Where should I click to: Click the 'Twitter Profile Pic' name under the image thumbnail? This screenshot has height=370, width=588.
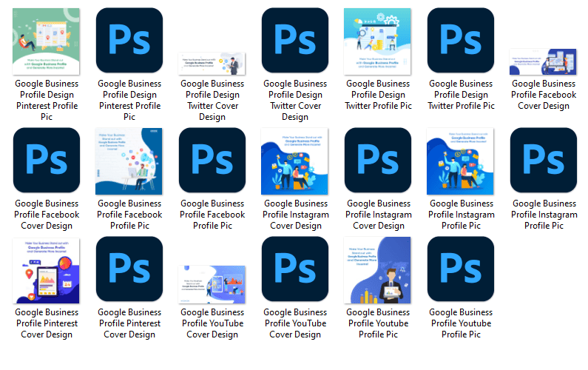378,95
